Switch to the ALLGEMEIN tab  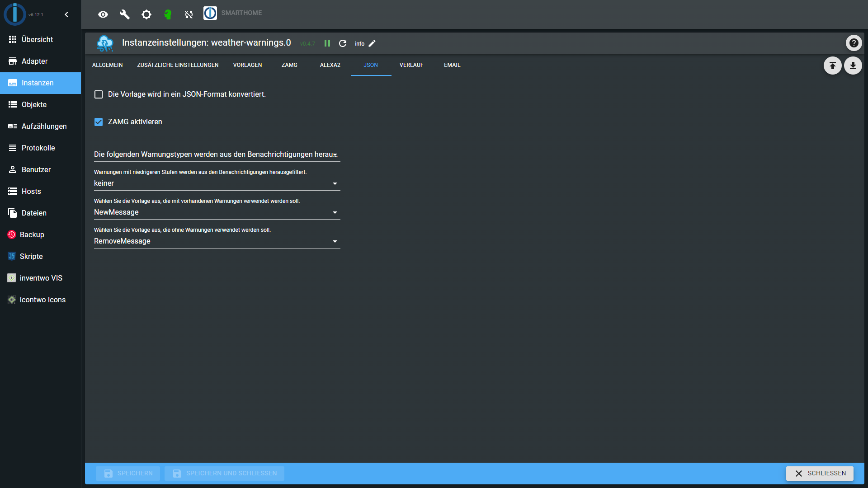107,65
